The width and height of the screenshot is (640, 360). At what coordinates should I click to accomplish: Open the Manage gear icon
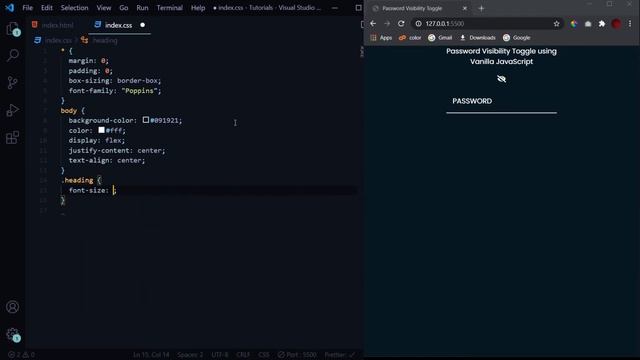(x=13, y=335)
